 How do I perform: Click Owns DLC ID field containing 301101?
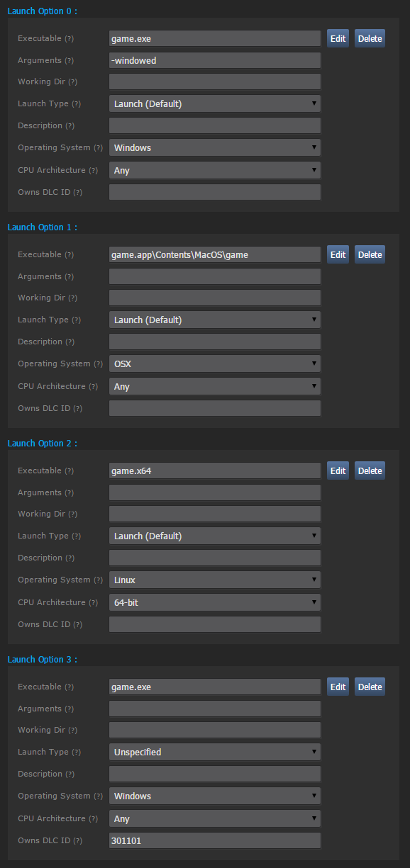215,840
